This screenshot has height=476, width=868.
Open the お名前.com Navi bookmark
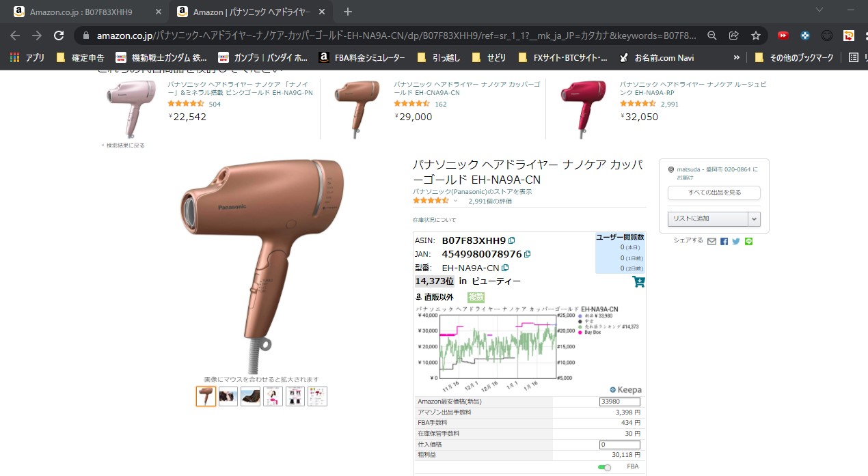click(x=656, y=58)
